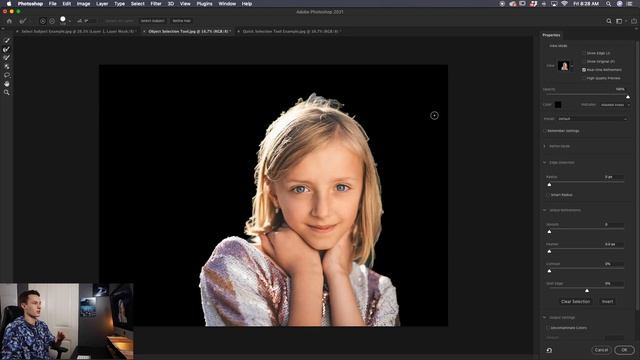
Task: Click the Invert button
Action: 607,302
